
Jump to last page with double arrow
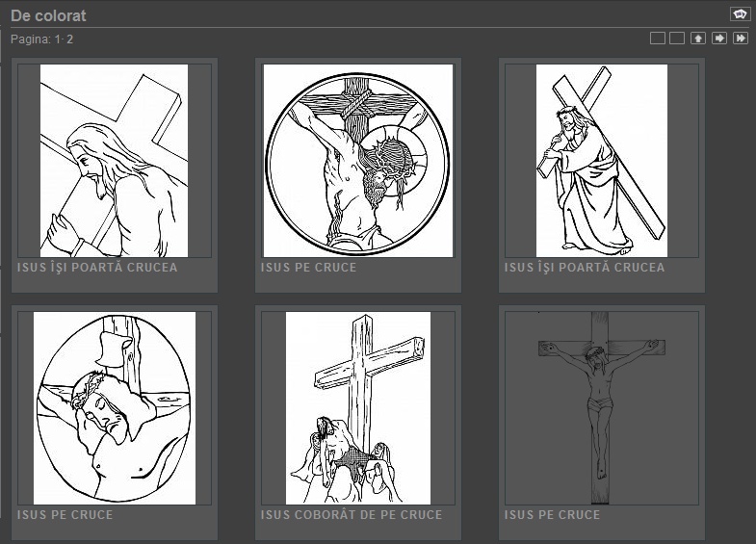(741, 39)
